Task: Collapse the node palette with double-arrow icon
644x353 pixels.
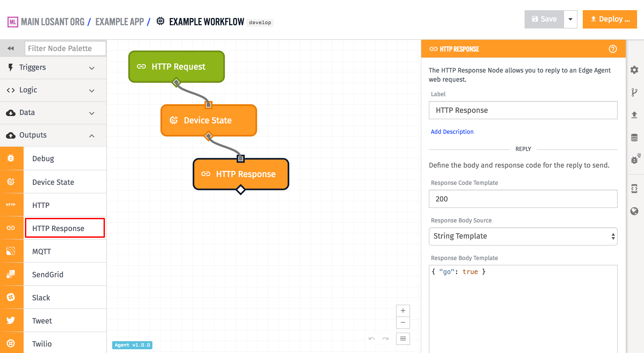Action: tap(11, 48)
